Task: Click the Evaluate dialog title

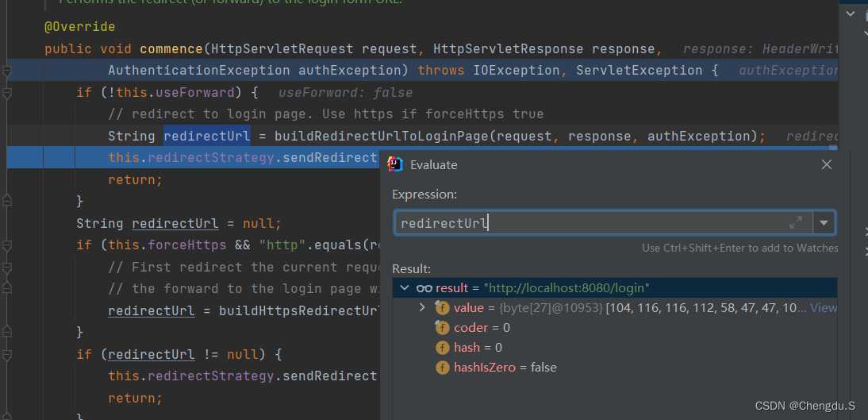Action: [434, 164]
